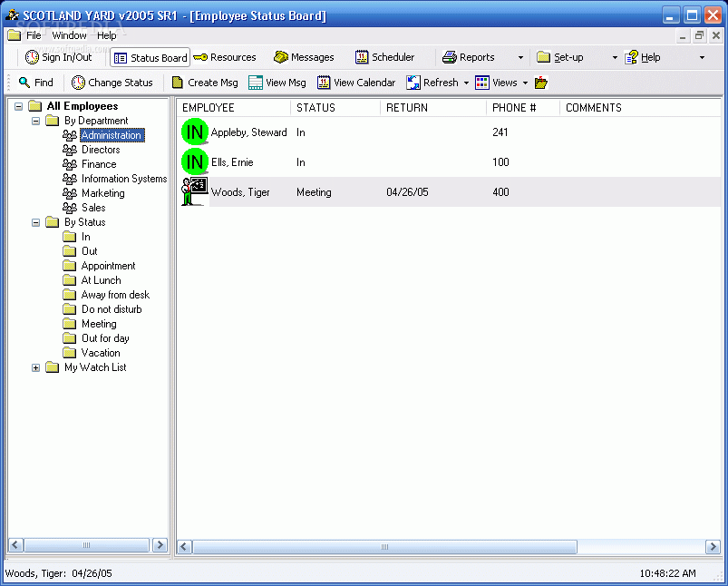Viewport: 728px width, 586px height.
Task: Sort by the STATUS column header
Action: click(x=335, y=108)
